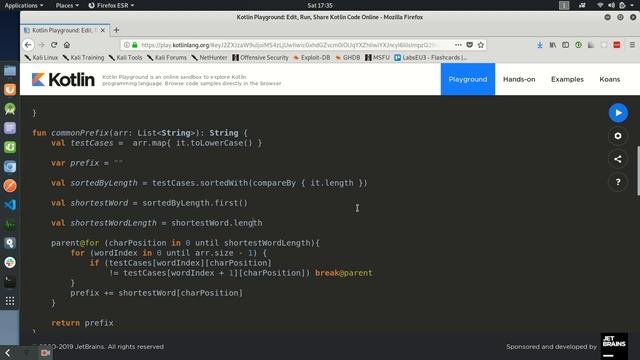Screen dimensions: 640x360
Task: Open the GHDB bookmark
Action: [348, 58]
